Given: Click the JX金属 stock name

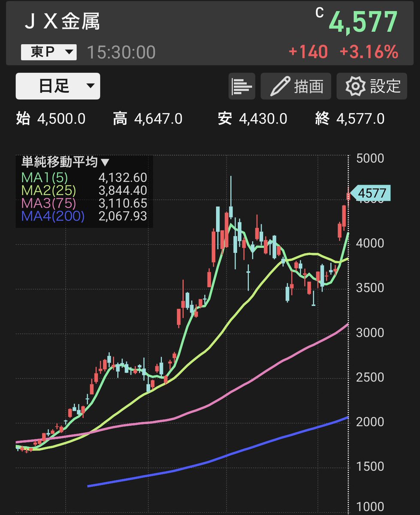Looking at the screenshot, I should point(62,22).
